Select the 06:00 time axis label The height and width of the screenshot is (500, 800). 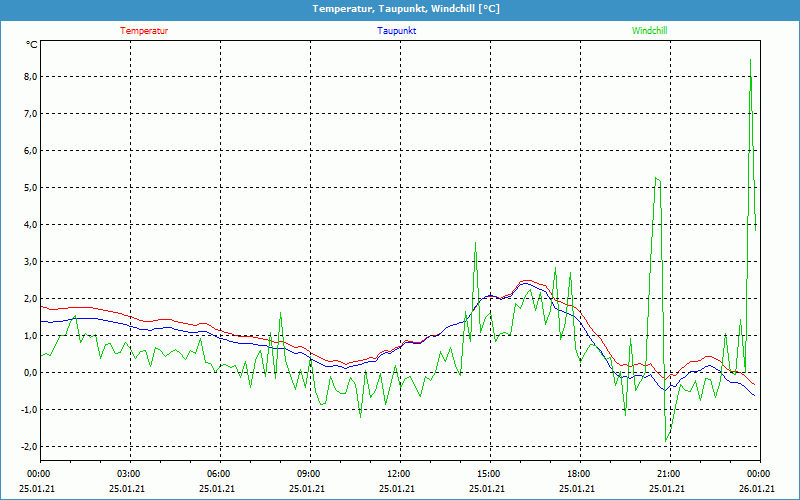point(218,474)
